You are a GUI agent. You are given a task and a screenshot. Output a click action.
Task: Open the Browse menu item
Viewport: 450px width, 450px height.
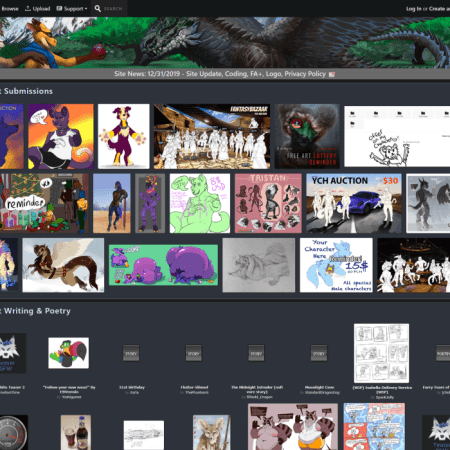(x=9, y=8)
